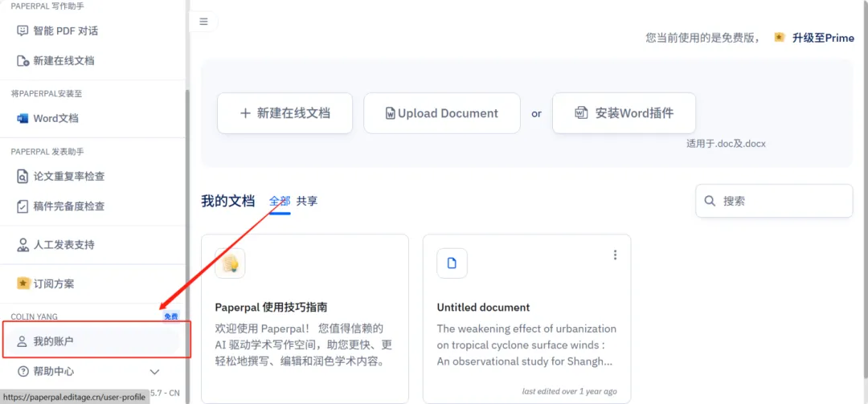The width and height of the screenshot is (868, 404).
Task: Open the Untitled document card
Action: click(526, 319)
